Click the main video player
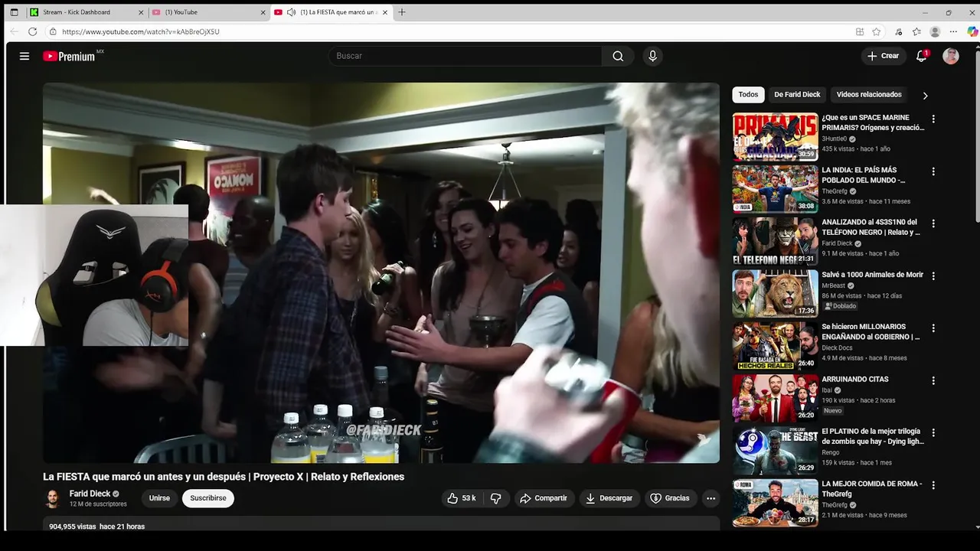Image resolution: width=980 pixels, height=551 pixels. point(381,272)
